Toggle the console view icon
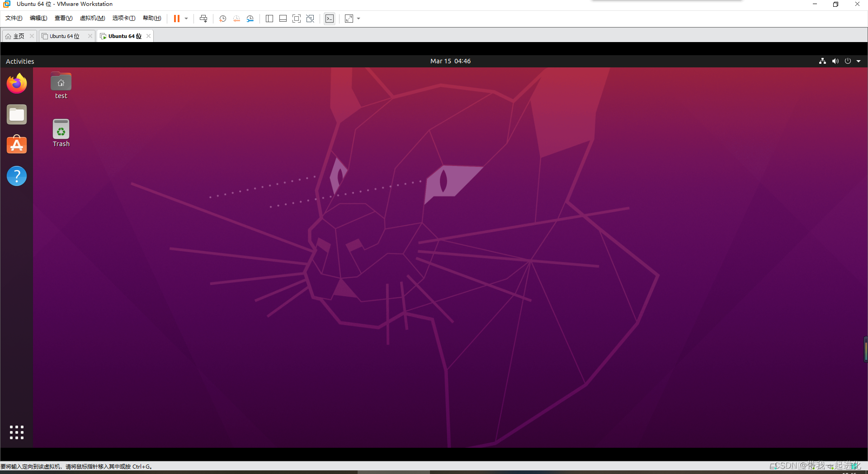Viewport: 868px width, 474px height. [330, 19]
